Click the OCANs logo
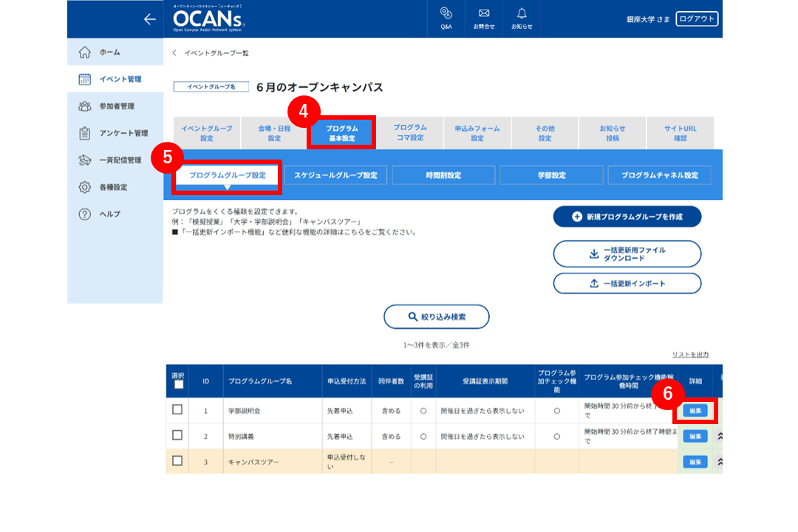 (208, 19)
